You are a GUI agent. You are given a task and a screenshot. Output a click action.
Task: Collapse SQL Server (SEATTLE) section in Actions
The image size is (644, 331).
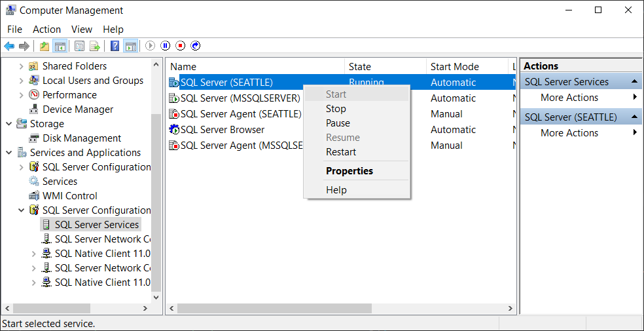click(x=635, y=117)
